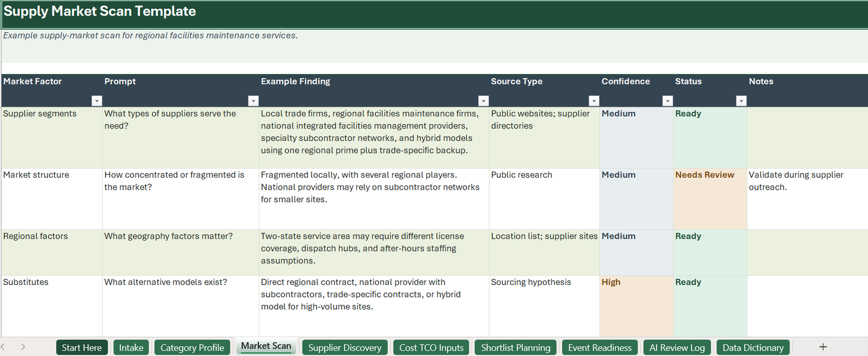Viewport: 868px width, 356px height.
Task: Select the 'Public research' source cell
Action: pos(544,199)
